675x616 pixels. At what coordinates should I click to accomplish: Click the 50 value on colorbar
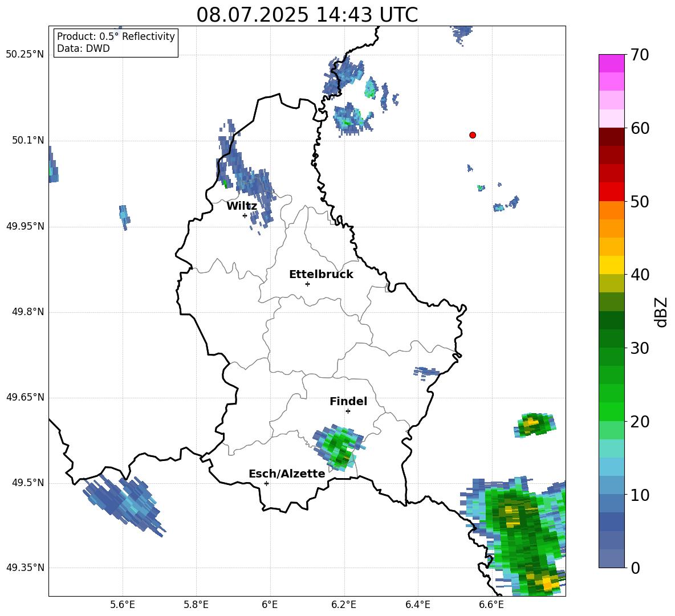pos(640,201)
